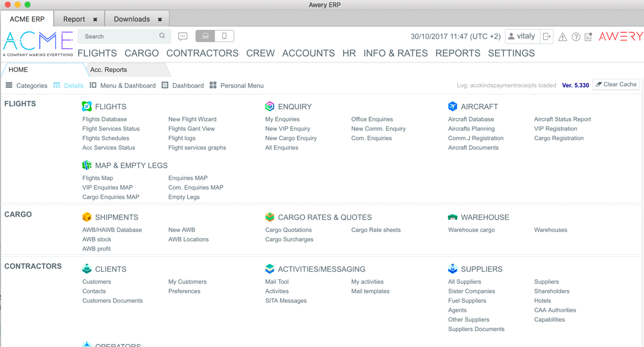Open the Categories menu
The height and width of the screenshot is (347, 644).
[x=26, y=85]
